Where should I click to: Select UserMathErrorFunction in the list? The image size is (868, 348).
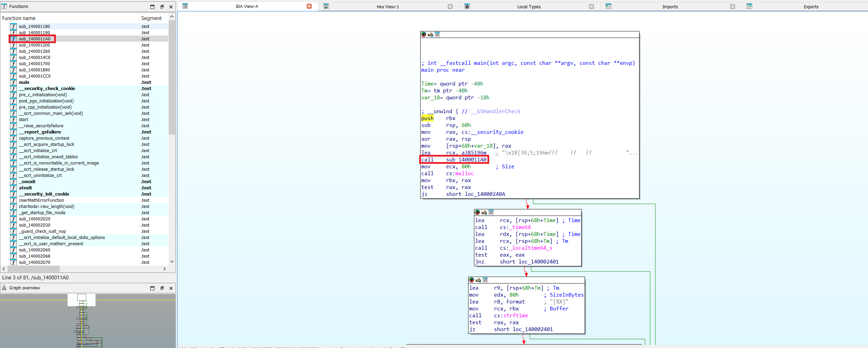(x=84, y=200)
